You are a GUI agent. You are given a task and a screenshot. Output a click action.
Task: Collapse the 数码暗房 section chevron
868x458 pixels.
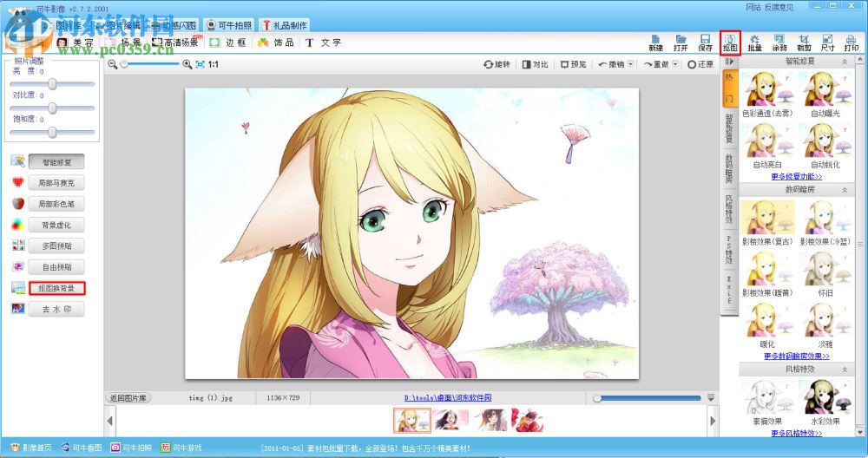(844, 188)
